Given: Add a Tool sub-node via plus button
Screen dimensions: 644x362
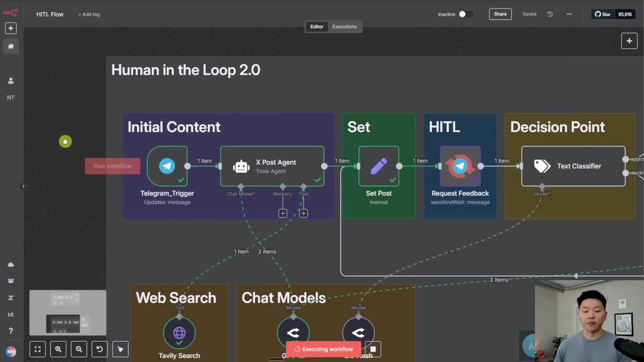Looking at the screenshot, I should point(303,214).
